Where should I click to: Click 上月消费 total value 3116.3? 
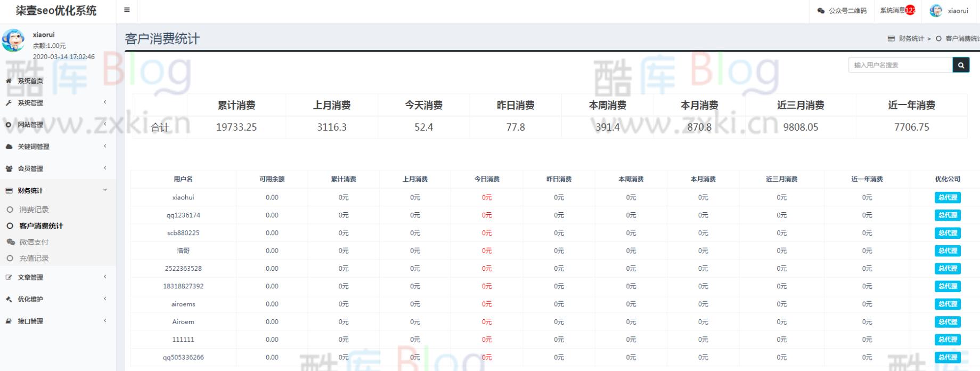332,127
